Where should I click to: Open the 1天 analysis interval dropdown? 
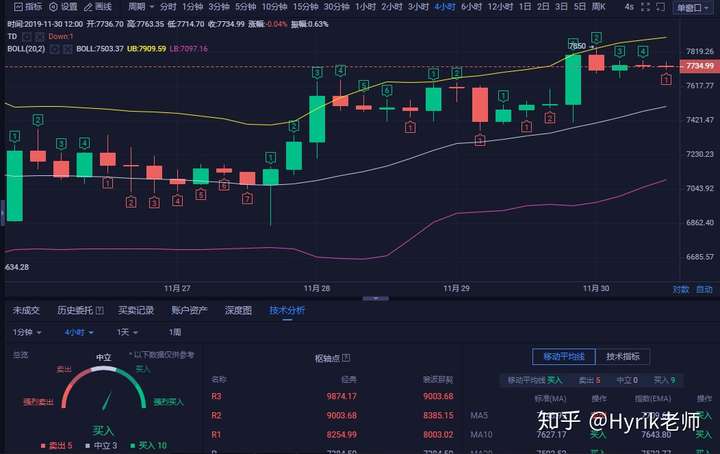tap(127, 332)
